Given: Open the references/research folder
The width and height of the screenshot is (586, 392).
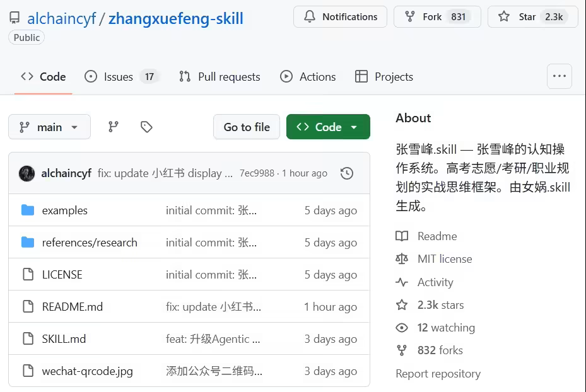Looking at the screenshot, I should (89, 243).
